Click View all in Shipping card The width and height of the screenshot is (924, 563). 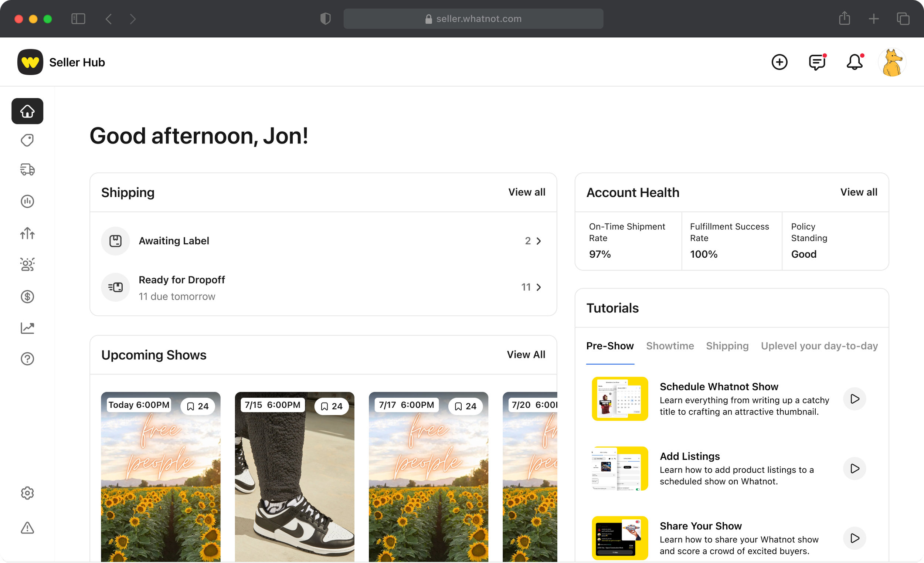[x=527, y=192]
